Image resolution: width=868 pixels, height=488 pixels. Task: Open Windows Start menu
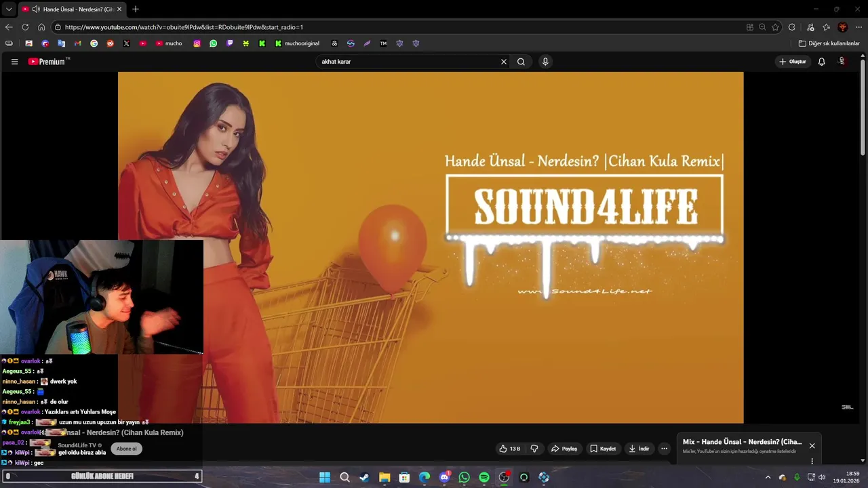tap(325, 477)
